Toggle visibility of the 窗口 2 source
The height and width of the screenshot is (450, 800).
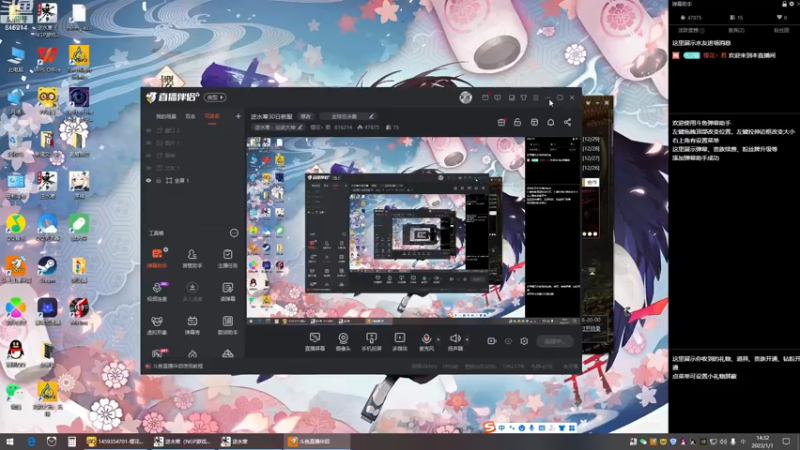148,131
